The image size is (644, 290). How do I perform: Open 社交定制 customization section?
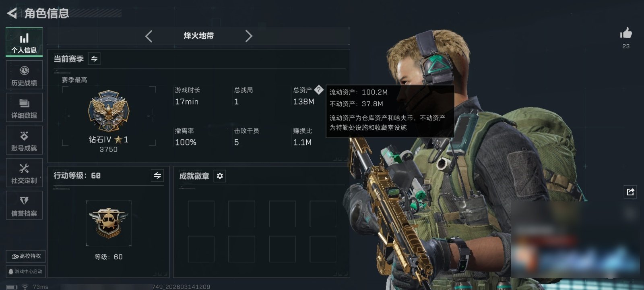click(24, 173)
